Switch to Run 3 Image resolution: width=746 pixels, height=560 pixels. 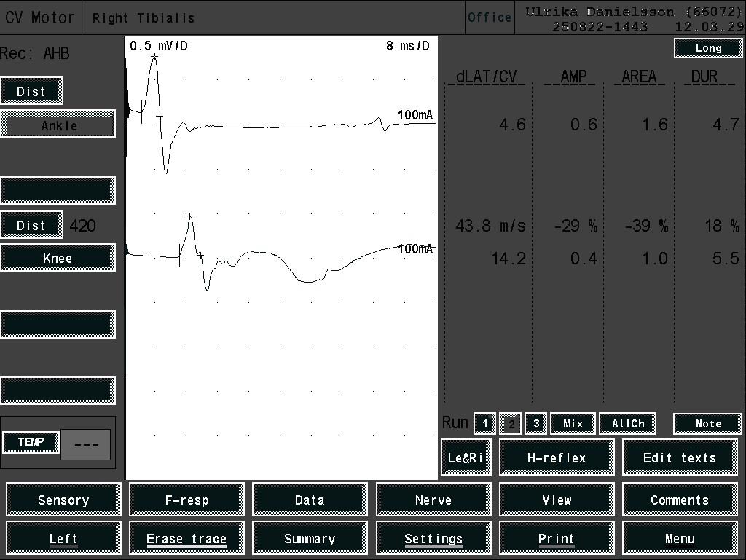tap(535, 423)
